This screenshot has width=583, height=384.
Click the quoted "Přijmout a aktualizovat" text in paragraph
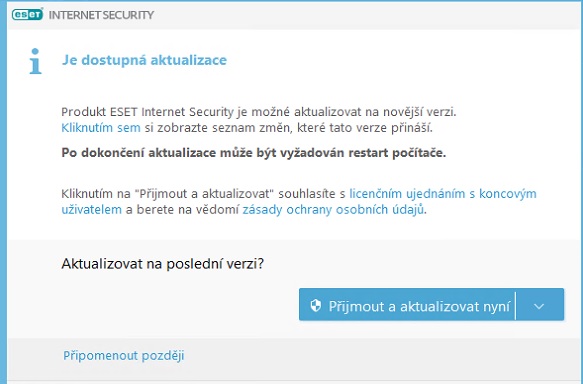click(x=204, y=194)
